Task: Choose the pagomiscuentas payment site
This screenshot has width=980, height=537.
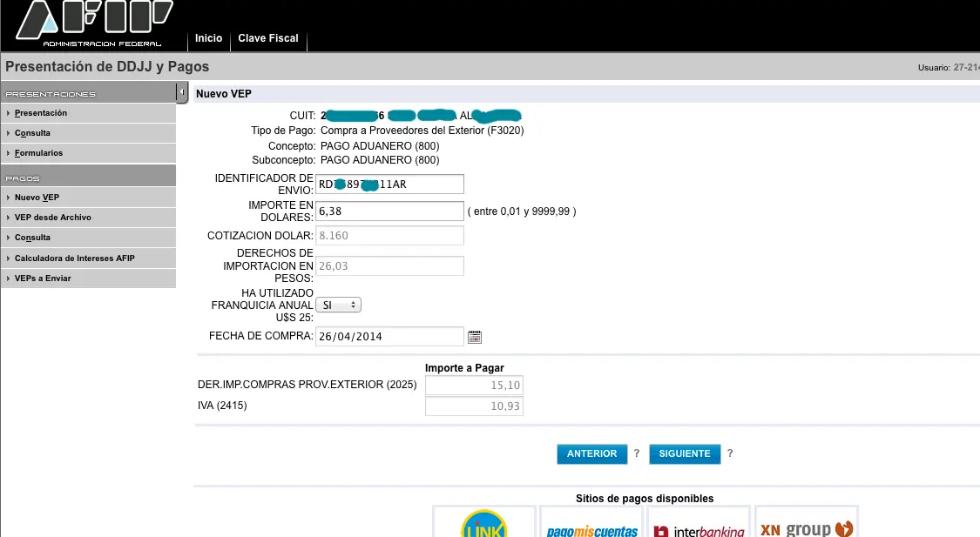Action: (x=591, y=522)
